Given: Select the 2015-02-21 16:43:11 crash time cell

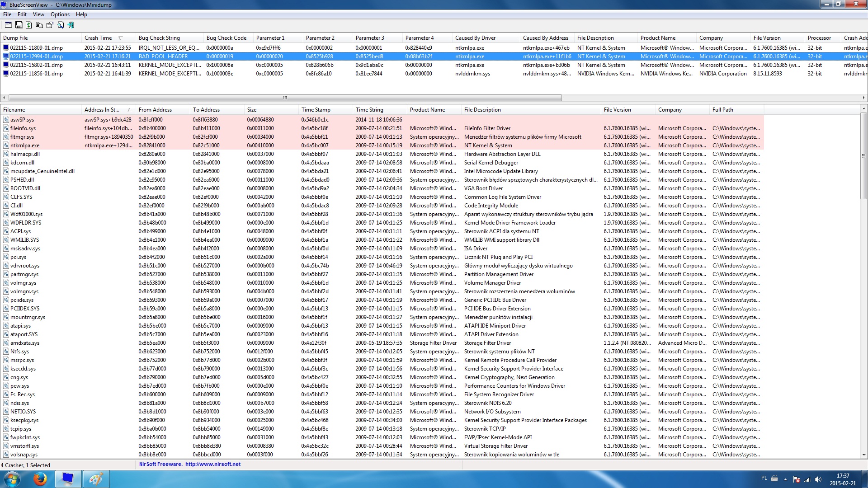Looking at the screenshot, I should pos(108,65).
